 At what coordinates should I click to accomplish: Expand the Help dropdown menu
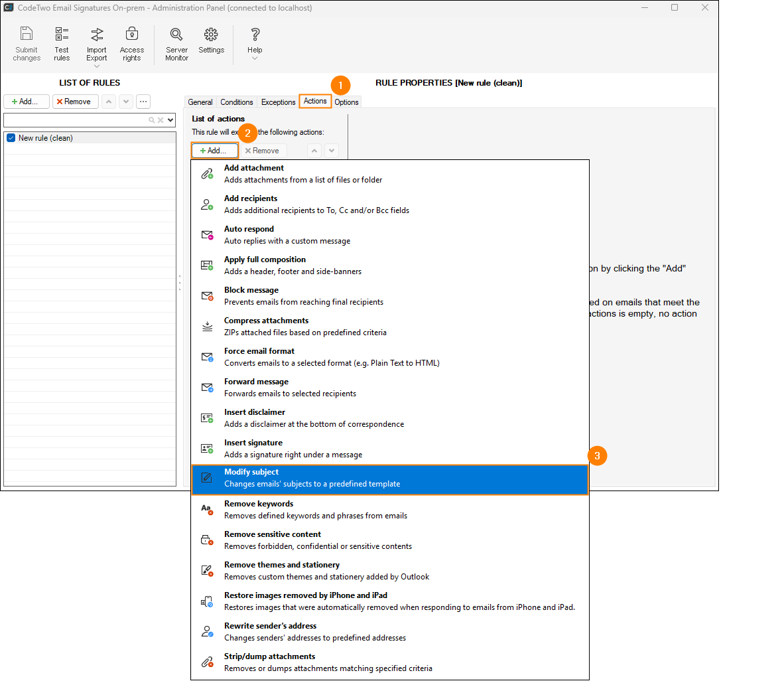[x=255, y=58]
